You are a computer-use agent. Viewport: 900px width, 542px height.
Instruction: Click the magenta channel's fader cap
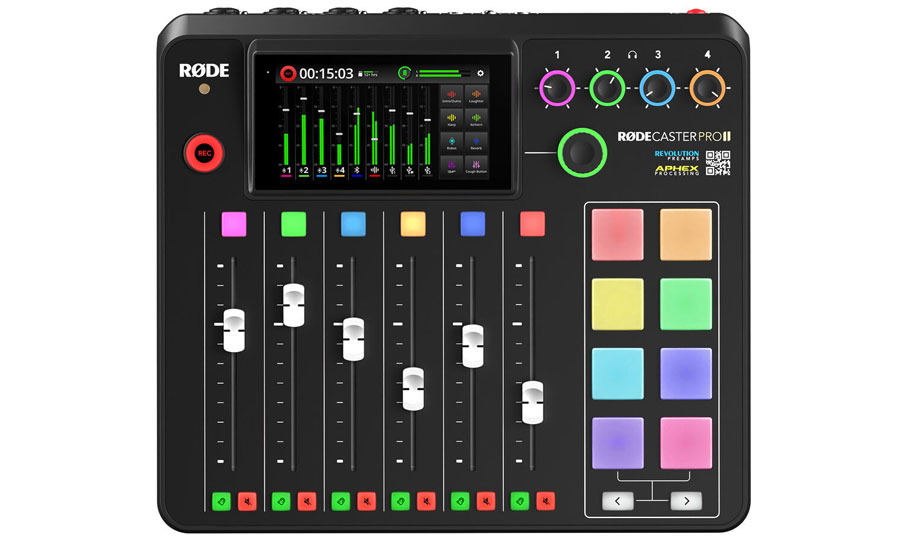[234, 330]
